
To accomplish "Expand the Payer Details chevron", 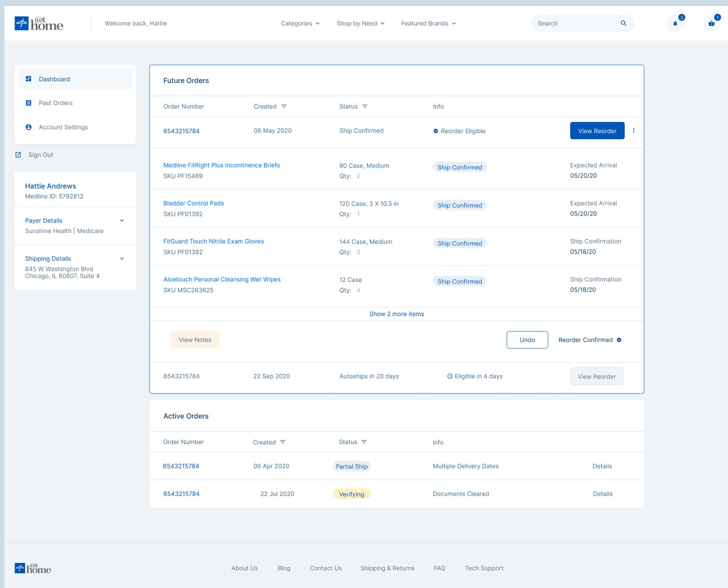I will [122, 221].
